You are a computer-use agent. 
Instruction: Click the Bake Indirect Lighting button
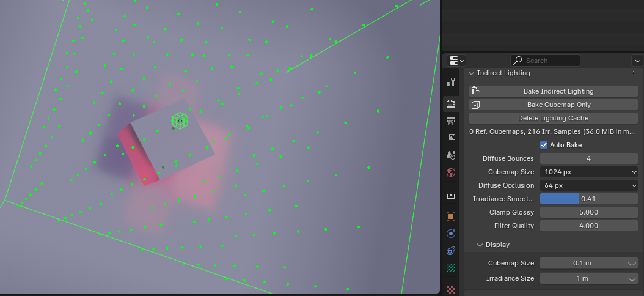pos(554,91)
